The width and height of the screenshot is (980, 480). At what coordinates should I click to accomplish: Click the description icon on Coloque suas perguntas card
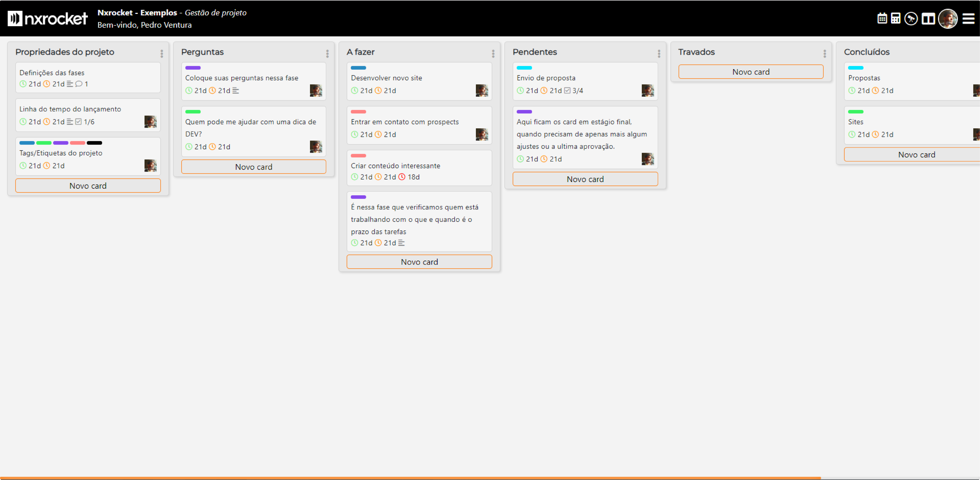pyautogui.click(x=236, y=91)
